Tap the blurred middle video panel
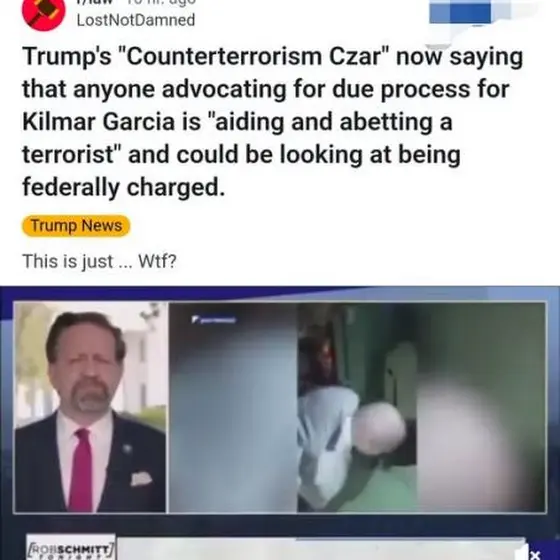This screenshot has height=560, width=560. (233, 407)
